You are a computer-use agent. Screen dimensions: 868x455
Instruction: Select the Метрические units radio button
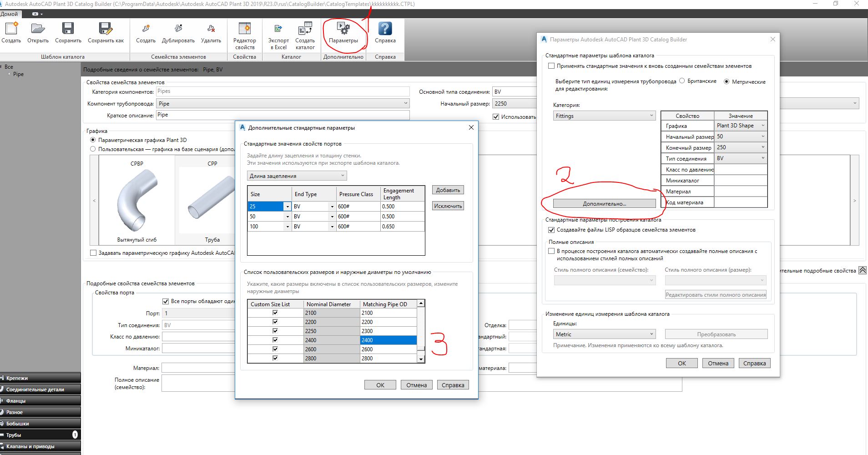click(727, 82)
